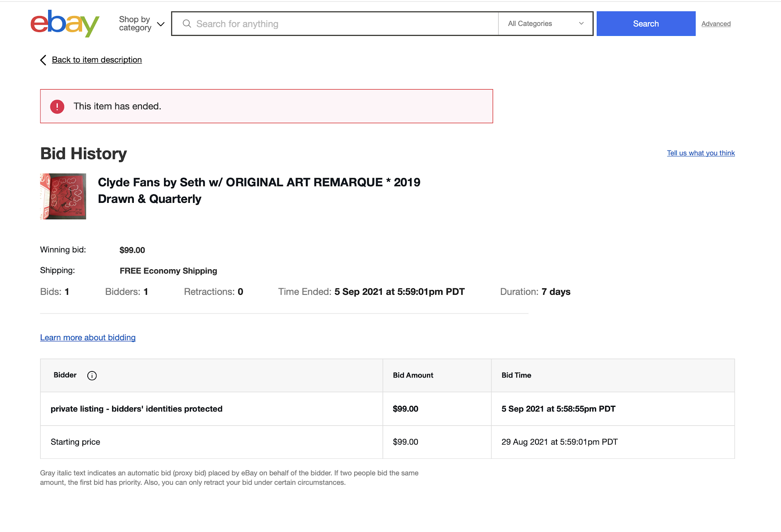Select the private listing bidder row
The height and width of the screenshot is (532, 781).
pos(137,409)
